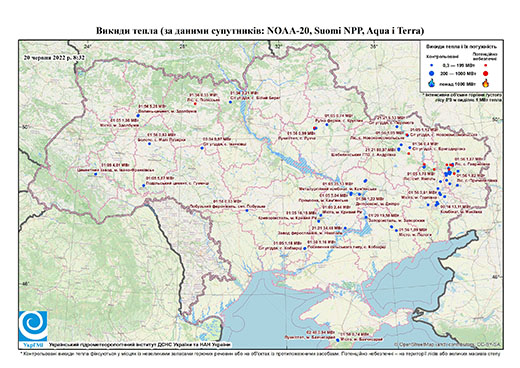Select the blue marker for Запоріжсталь
This screenshot has width=520, height=368.
click(366, 217)
